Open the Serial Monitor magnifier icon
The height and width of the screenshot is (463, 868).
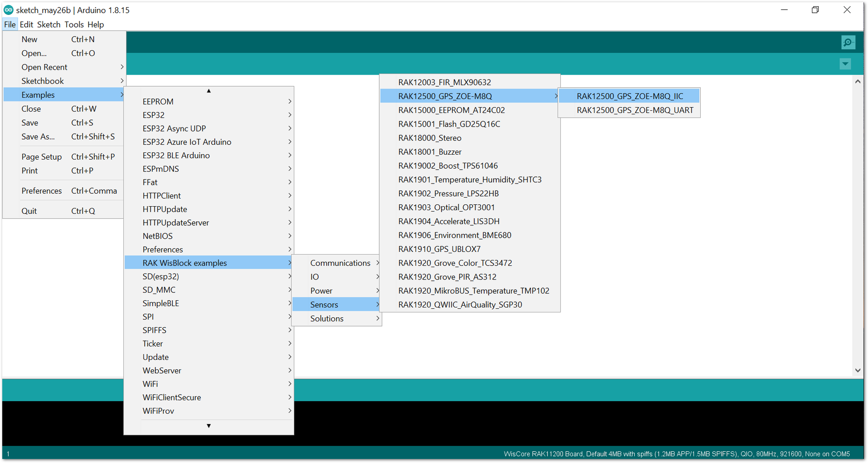click(x=848, y=43)
